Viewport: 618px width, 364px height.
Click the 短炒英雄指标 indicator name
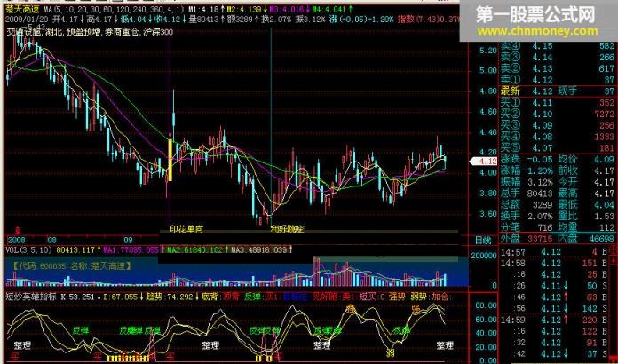click(31, 297)
